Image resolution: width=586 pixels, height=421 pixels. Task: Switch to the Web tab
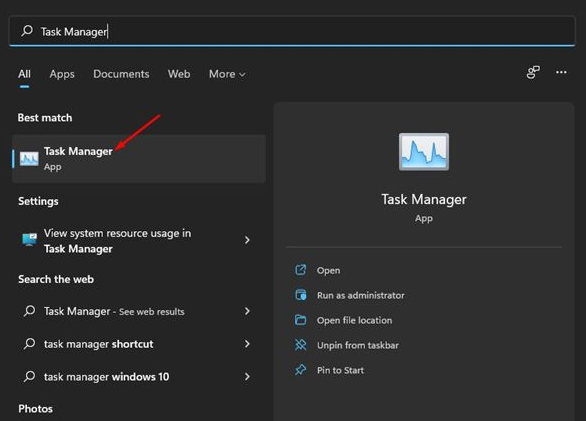[x=179, y=74]
